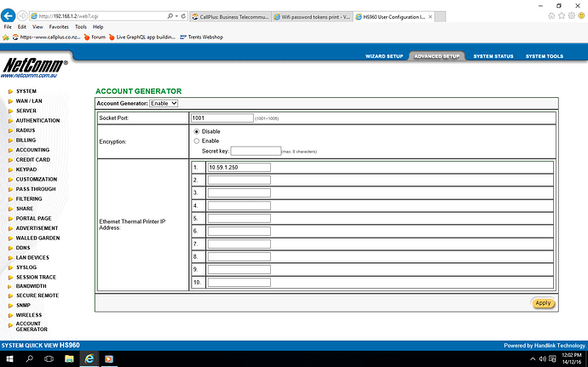Viewport: 588px width, 367px height.
Task: Open the SERVER sidebar item
Action: [26, 111]
